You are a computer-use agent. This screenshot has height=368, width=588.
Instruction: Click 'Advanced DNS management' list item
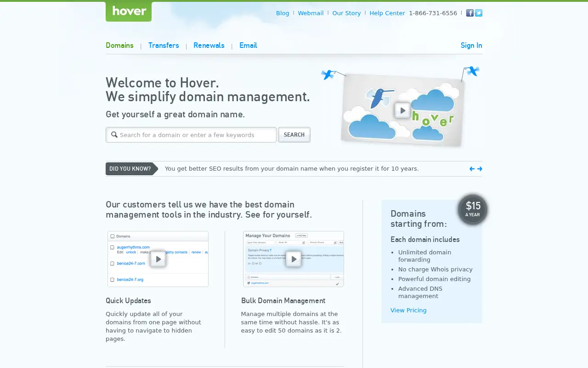[420, 292]
